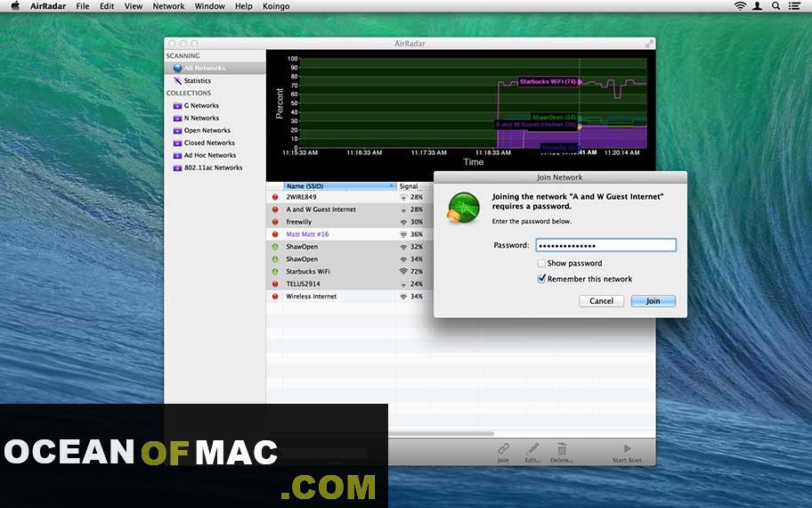The image size is (812, 508).
Task: Click red status dot for TELUS2914
Action: click(x=275, y=284)
